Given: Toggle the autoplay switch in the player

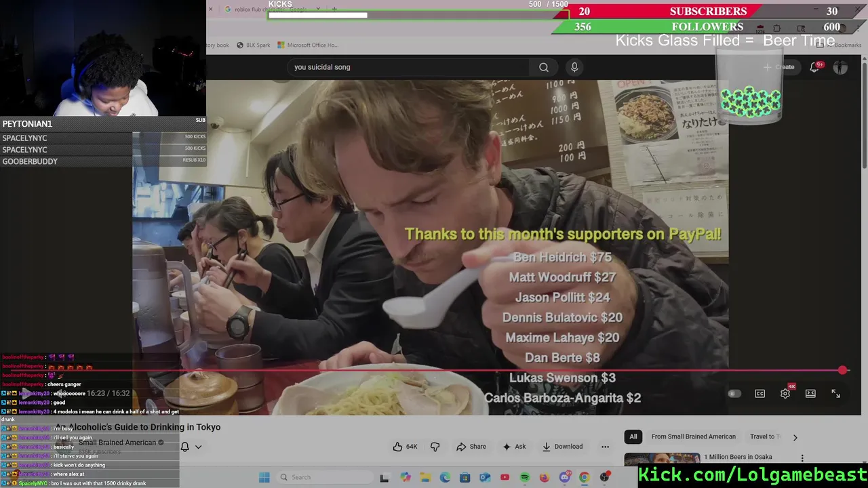Looking at the screenshot, I should coord(734,394).
